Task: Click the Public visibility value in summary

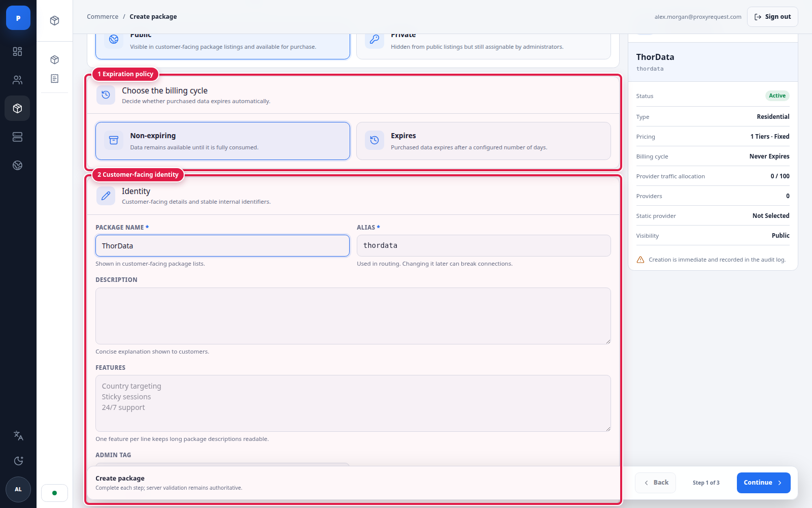Action: [781, 236]
